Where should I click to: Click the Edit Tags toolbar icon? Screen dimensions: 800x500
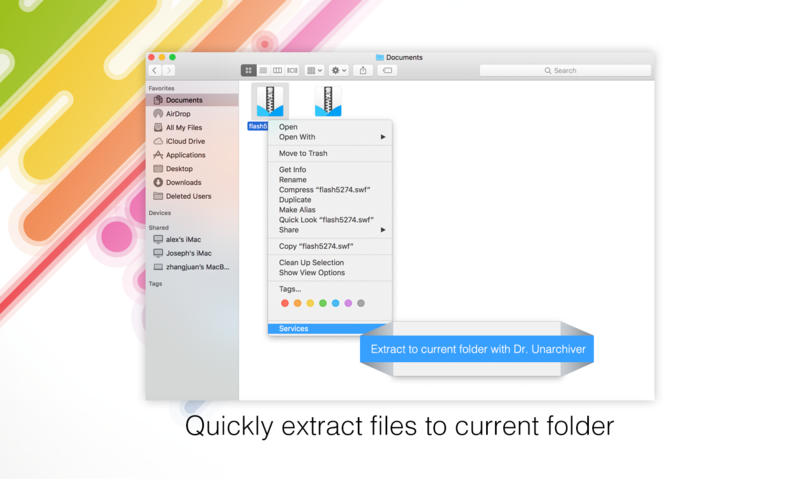[387, 71]
